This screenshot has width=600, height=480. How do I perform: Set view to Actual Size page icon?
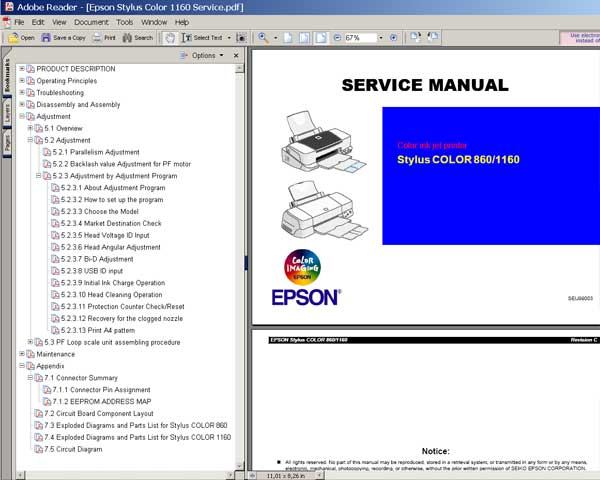(288, 38)
